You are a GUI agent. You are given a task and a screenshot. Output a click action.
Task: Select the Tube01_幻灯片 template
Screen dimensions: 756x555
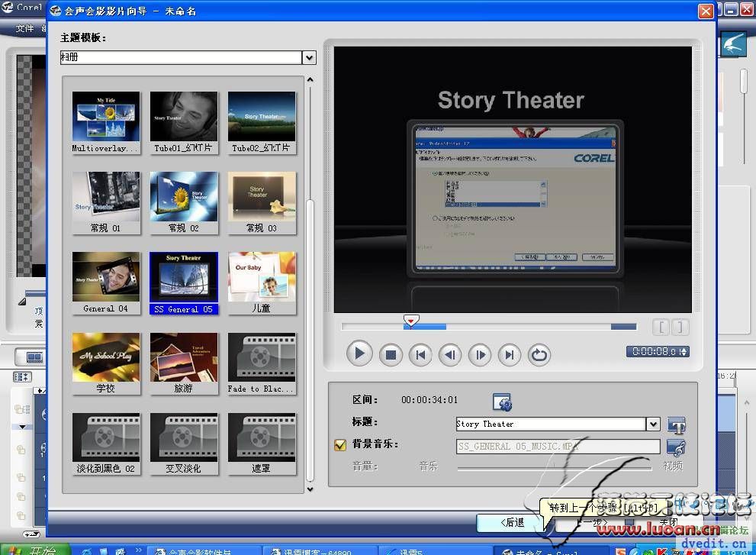(x=184, y=123)
